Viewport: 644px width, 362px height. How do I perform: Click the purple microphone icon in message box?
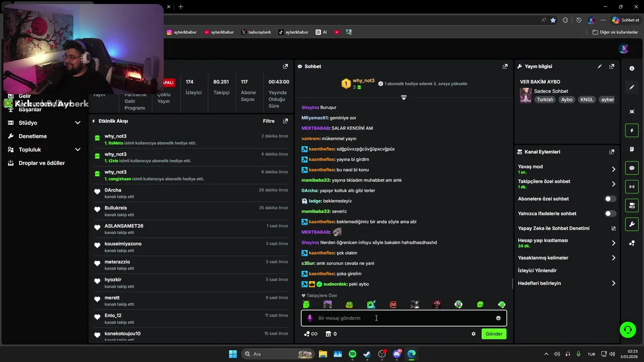tap(310, 318)
